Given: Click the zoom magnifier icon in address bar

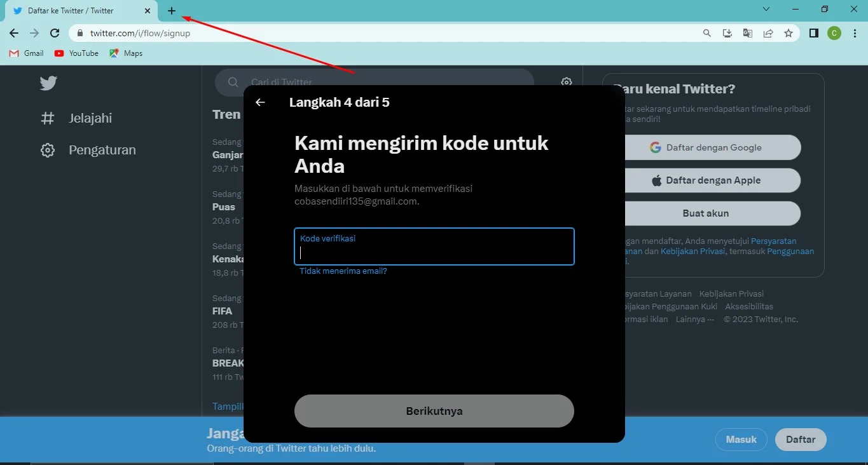Looking at the screenshot, I should (x=707, y=33).
